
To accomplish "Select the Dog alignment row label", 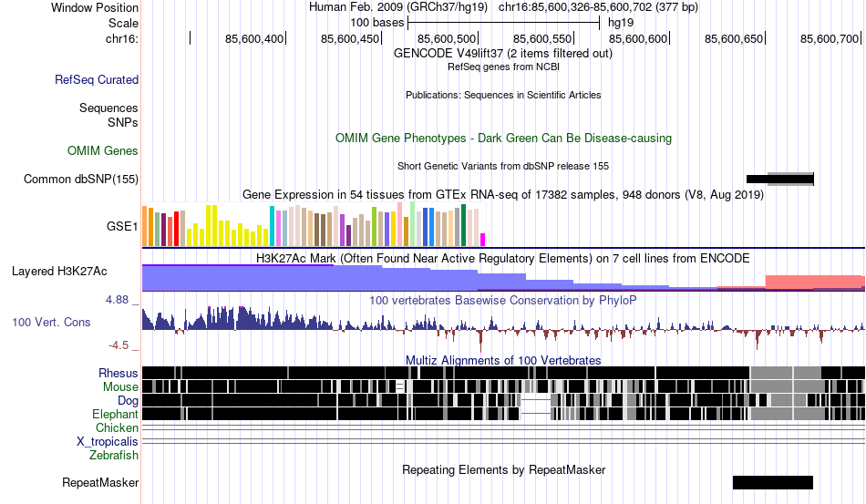I will click(128, 401).
